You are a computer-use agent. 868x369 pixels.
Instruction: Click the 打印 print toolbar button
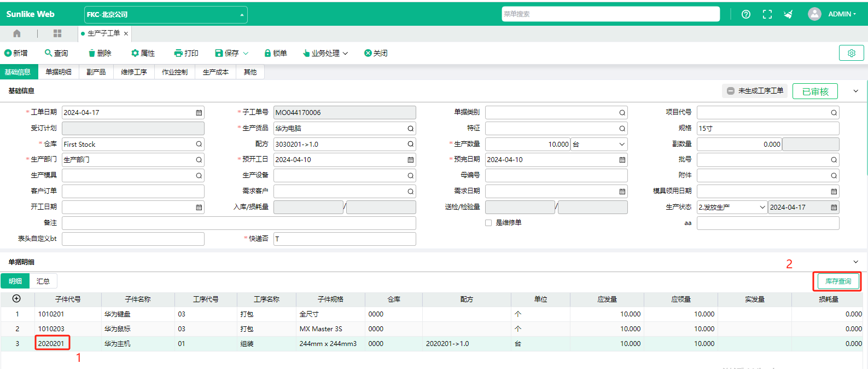point(186,53)
